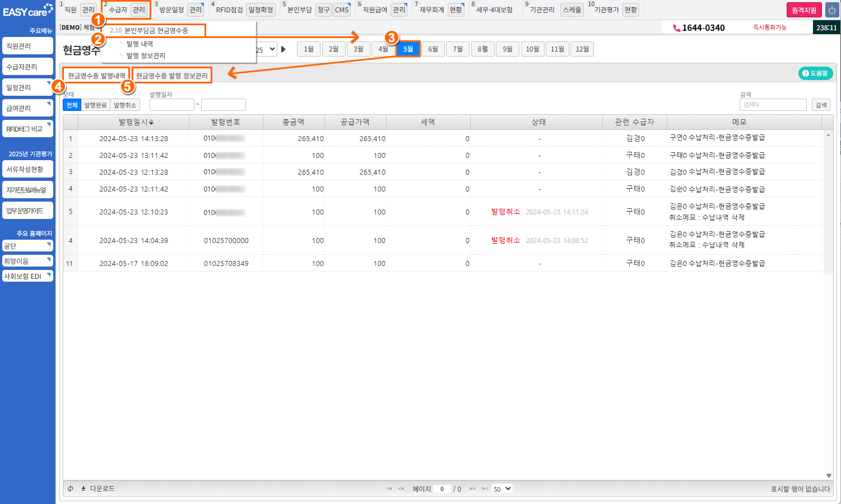Select the 6월 month button
841x504 pixels.
coord(433,49)
